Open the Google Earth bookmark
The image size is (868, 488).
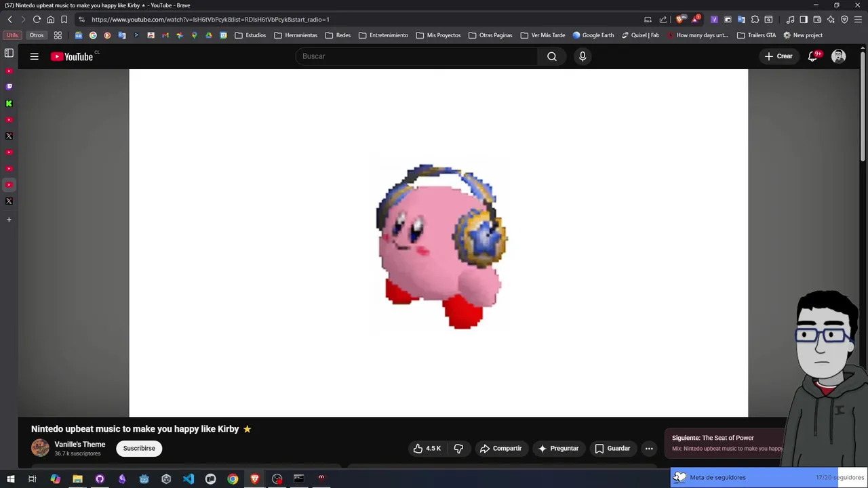[x=593, y=35]
